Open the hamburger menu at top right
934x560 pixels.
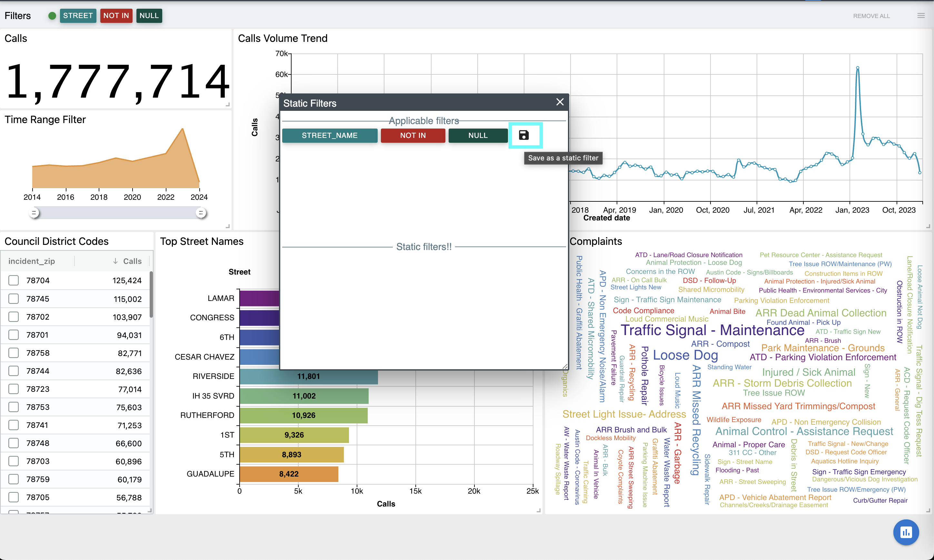click(921, 16)
